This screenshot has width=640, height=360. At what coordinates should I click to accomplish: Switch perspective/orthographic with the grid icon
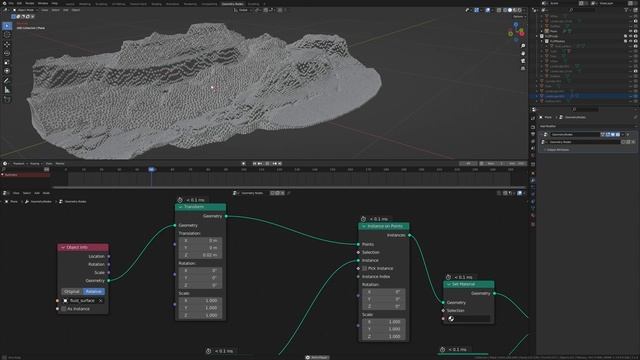pos(523,68)
